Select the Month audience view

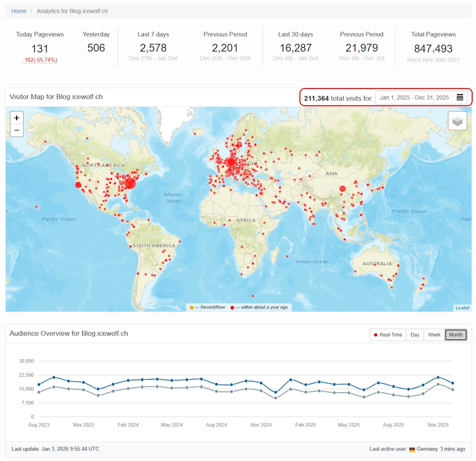pyautogui.click(x=456, y=335)
